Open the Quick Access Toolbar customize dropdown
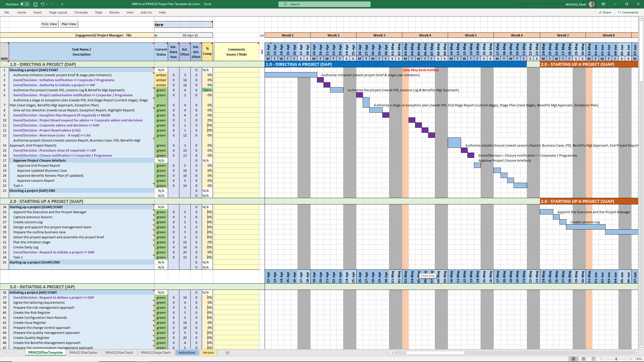This screenshot has width=644, height=362. click(62, 4)
